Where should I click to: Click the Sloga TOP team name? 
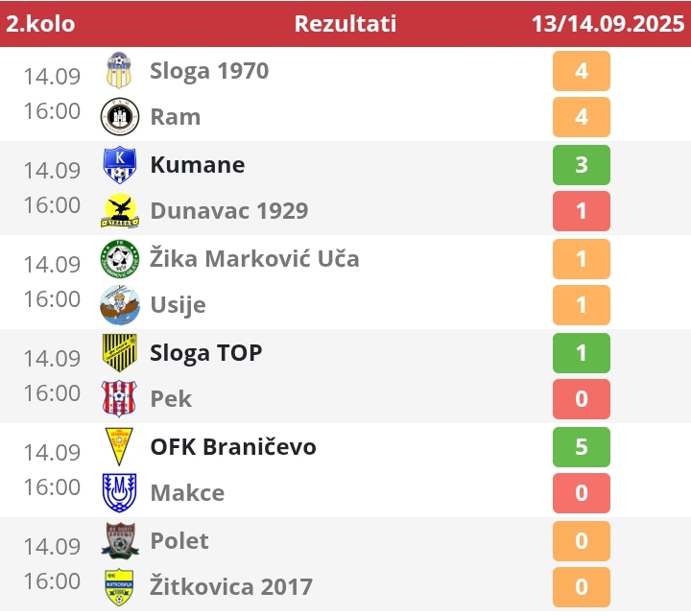tap(205, 353)
